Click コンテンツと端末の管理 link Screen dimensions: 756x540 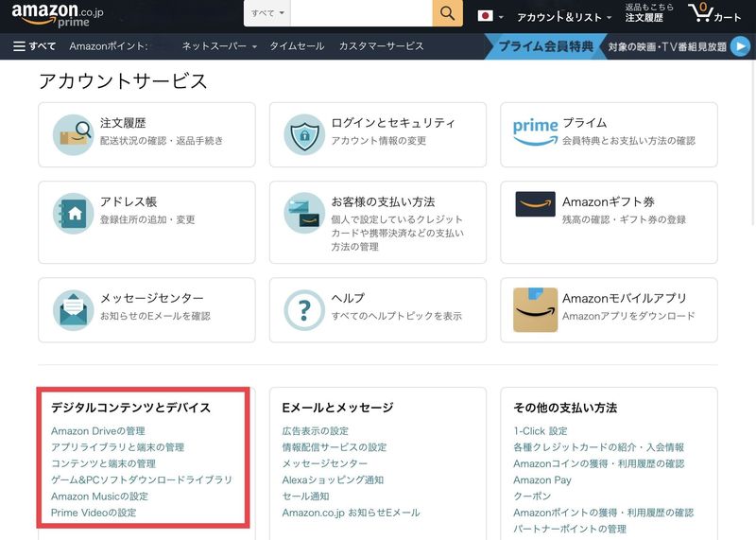pyautogui.click(x=103, y=463)
